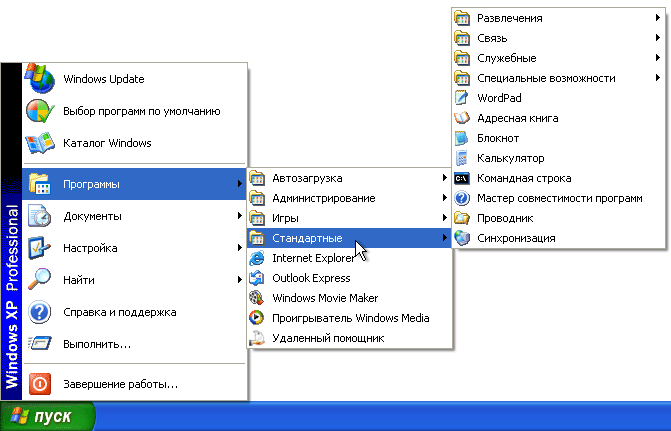The image size is (671, 431).
Task: Click the Блокнот notepad icon
Action: [x=461, y=138]
